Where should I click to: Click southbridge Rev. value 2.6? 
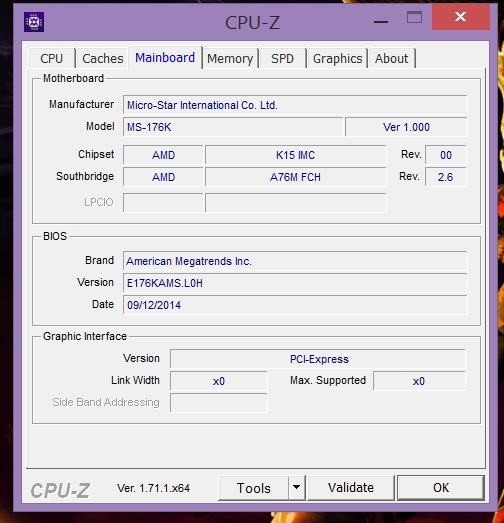446,177
